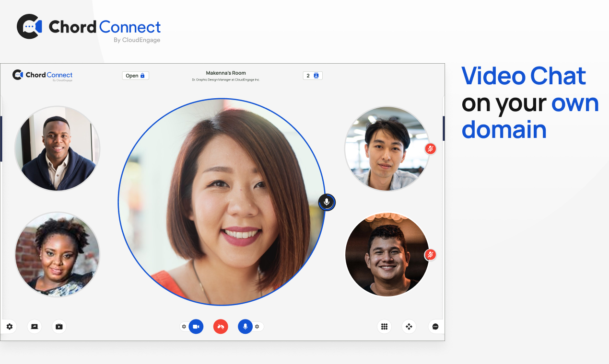Open camera settings gear beside video button
609x364 pixels.
click(184, 327)
